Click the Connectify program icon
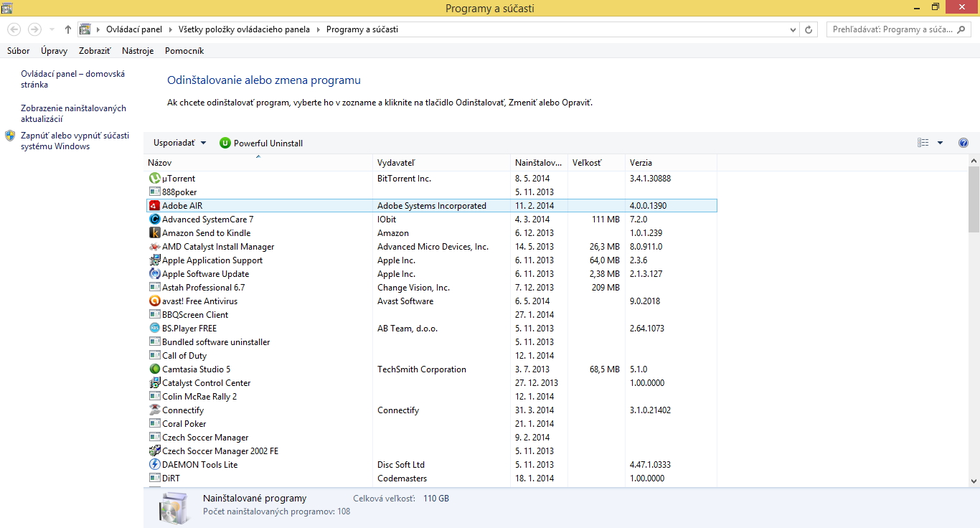Screen dimensions: 980x528 click(x=154, y=410)
